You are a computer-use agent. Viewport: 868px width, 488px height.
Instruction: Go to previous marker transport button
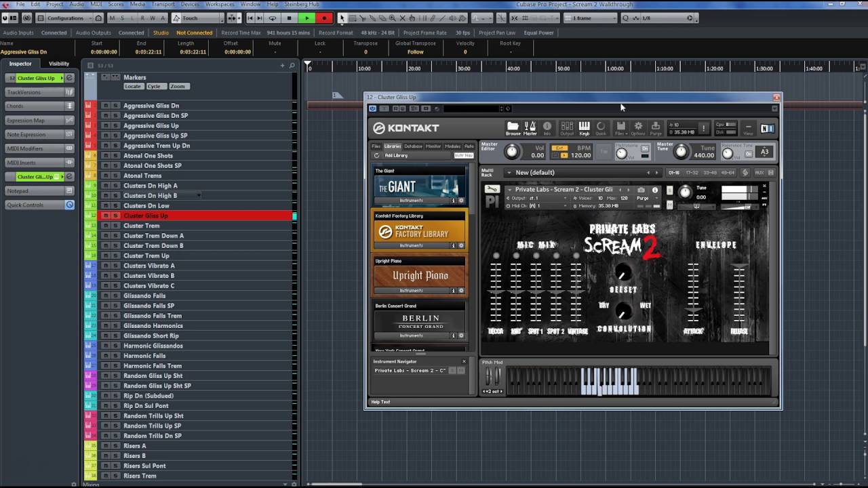coord(250,18)
